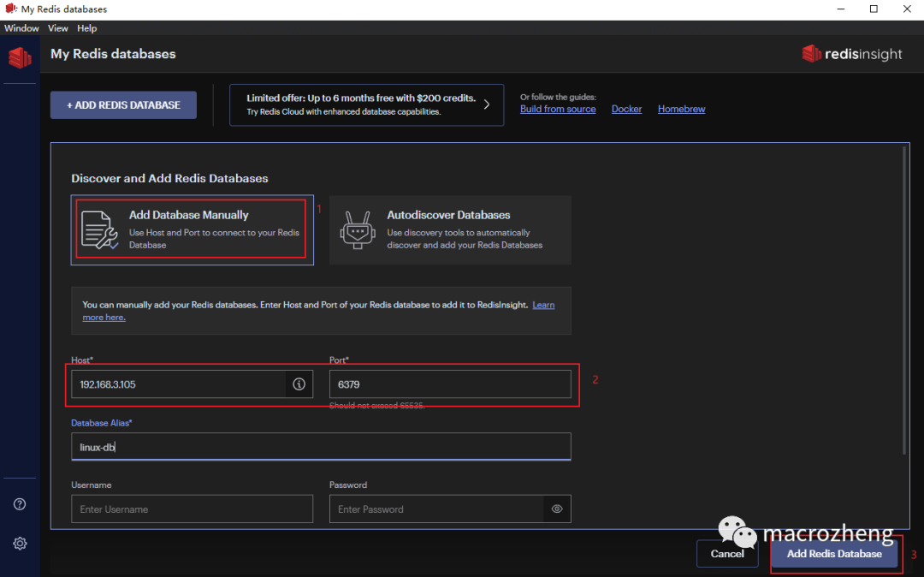924x577 pixels.
Task: Click the My Redis databases page heading
Action: tap(113, 54)
